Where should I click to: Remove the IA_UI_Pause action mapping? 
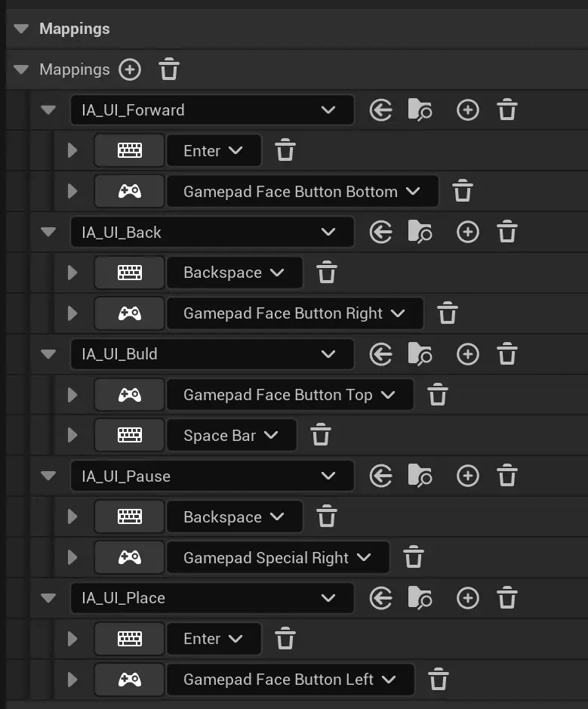[x=507, y=476]
